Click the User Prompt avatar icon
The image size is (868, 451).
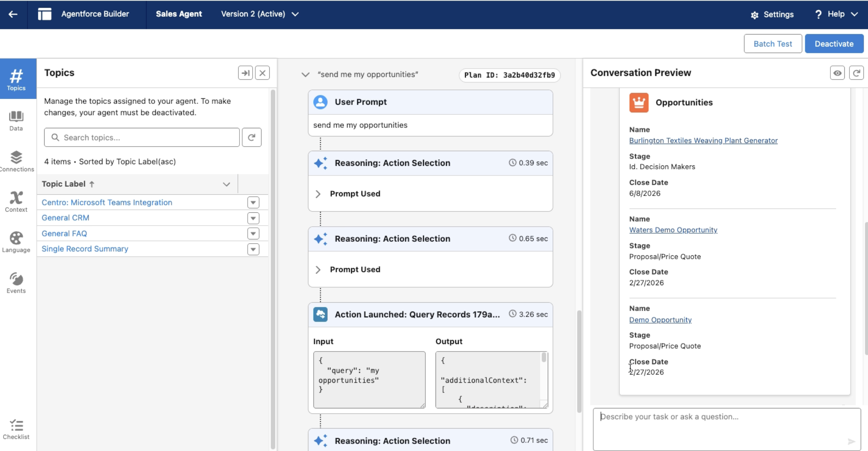[320, 102]
